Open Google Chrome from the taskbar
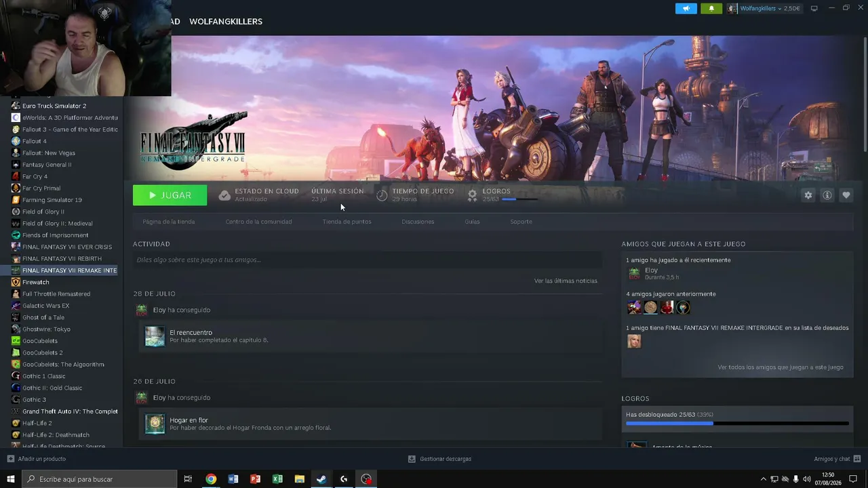Screen dimensions: 868x488 (x=211, y=479)
